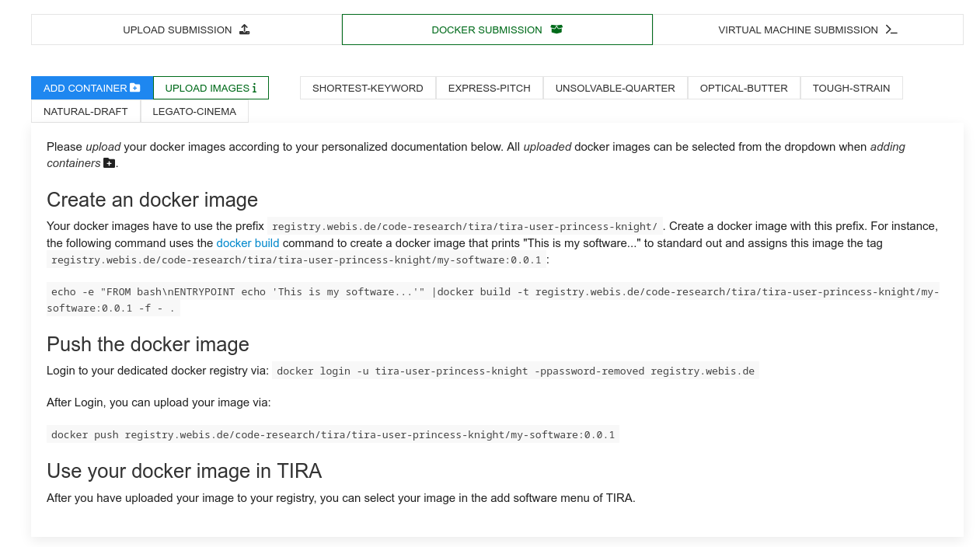
Task: Switch to Virtual Machine Submission tab
Action: coord(808,30)
